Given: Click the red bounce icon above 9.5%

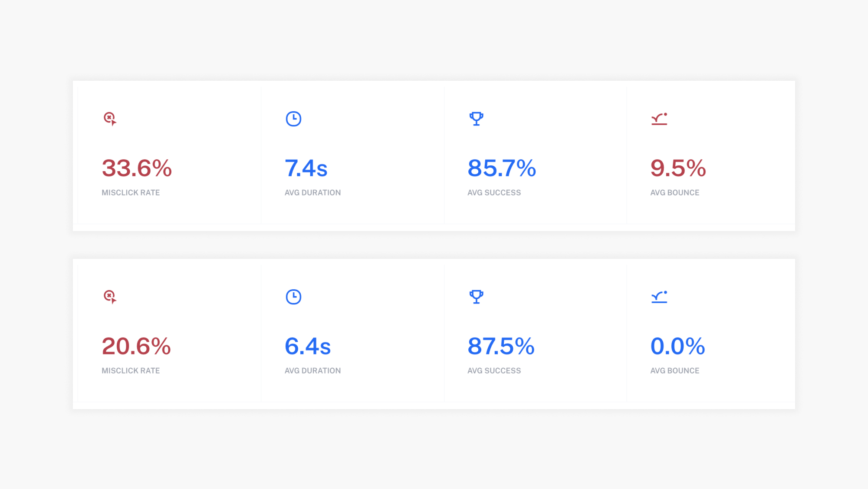Looking at the screenshot, I should [x=659, y=119].
